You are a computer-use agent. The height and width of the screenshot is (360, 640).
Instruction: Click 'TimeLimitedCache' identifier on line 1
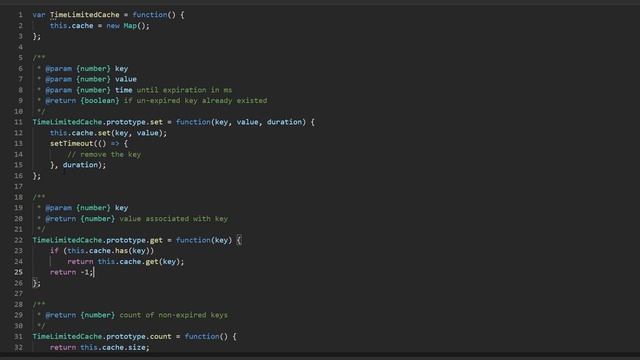click(x=84, y=15)
